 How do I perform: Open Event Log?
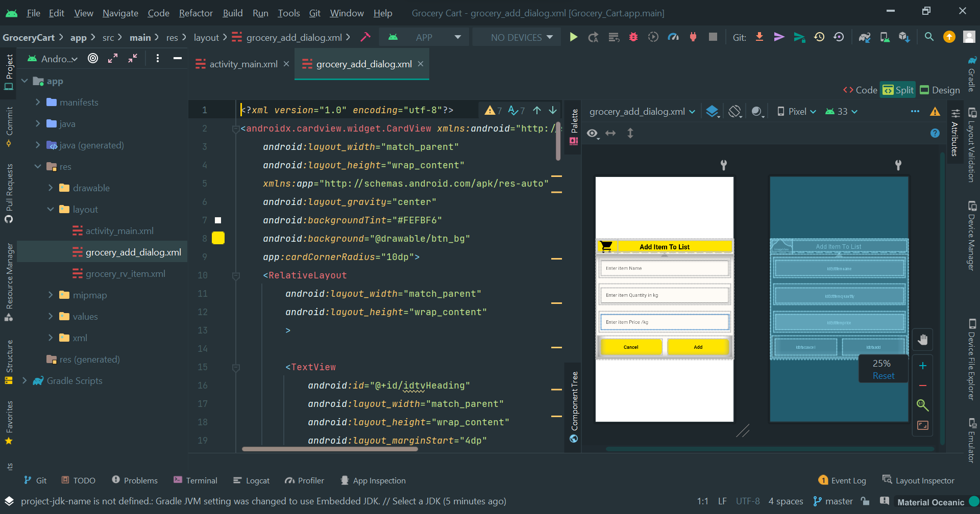click(x=842, y=480)
